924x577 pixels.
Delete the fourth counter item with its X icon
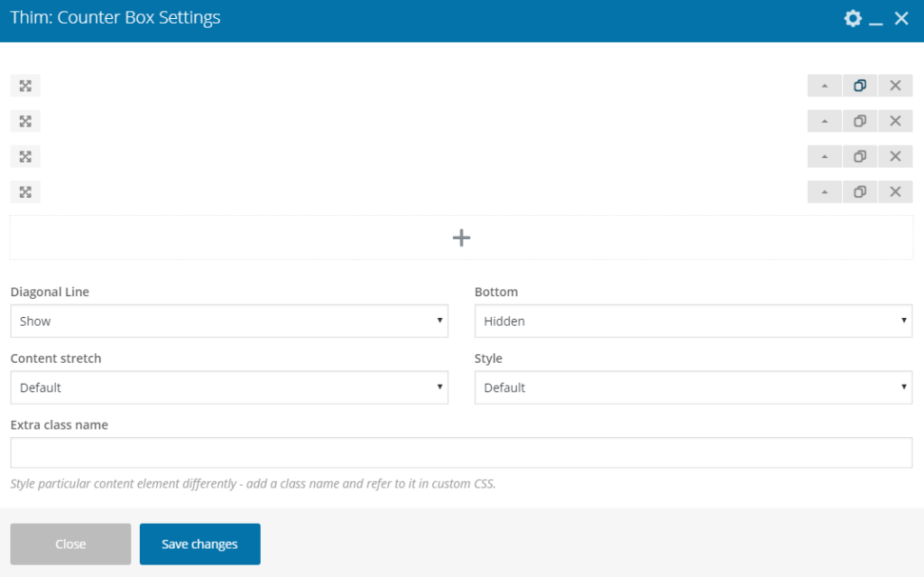894,191
